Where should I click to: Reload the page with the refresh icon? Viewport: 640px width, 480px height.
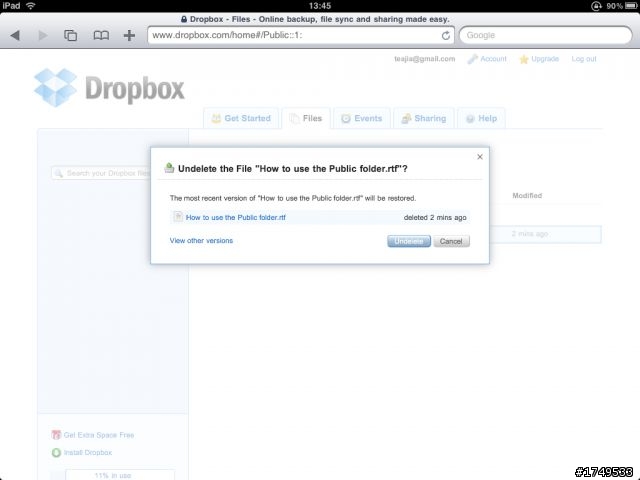coord(446,36)
